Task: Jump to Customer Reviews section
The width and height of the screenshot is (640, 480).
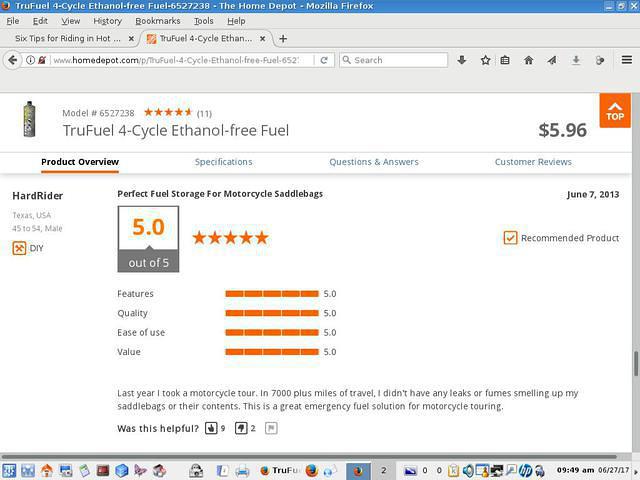Action: click(533, 162)
